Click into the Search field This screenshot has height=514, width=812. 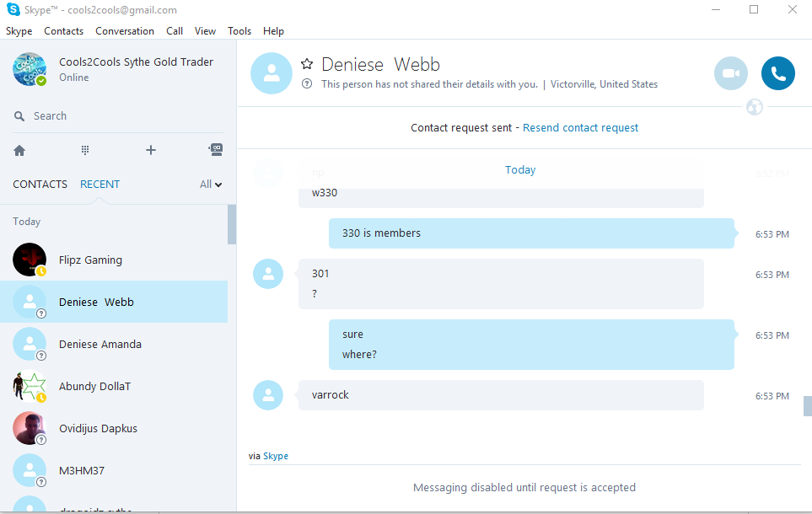click(x=118, y=116)
